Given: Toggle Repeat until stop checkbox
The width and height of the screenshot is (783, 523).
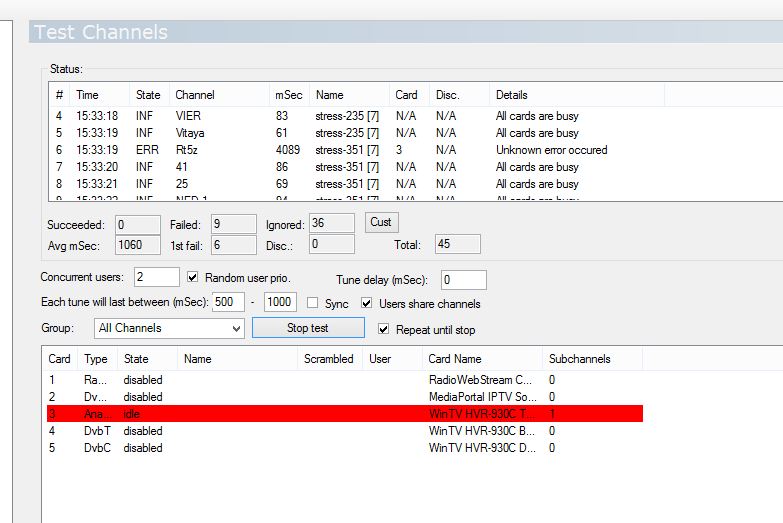Looking at the screenshot, I should click(x=384, y=329).
